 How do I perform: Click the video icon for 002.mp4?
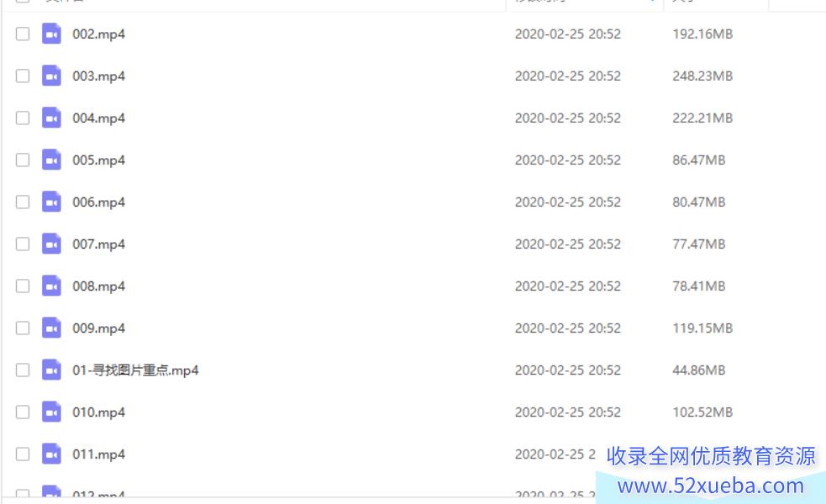51,34
